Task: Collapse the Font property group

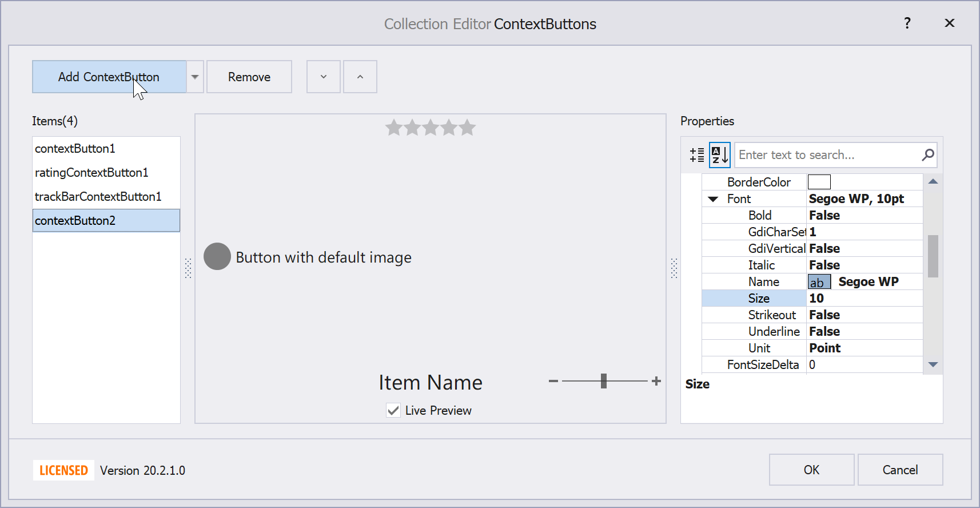Action: (713, 199)
